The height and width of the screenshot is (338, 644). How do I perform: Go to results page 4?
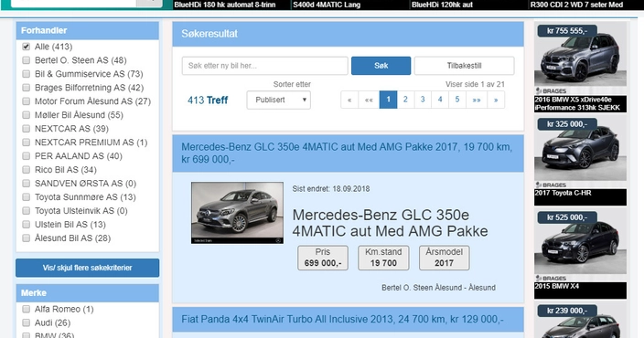point(440,100)
